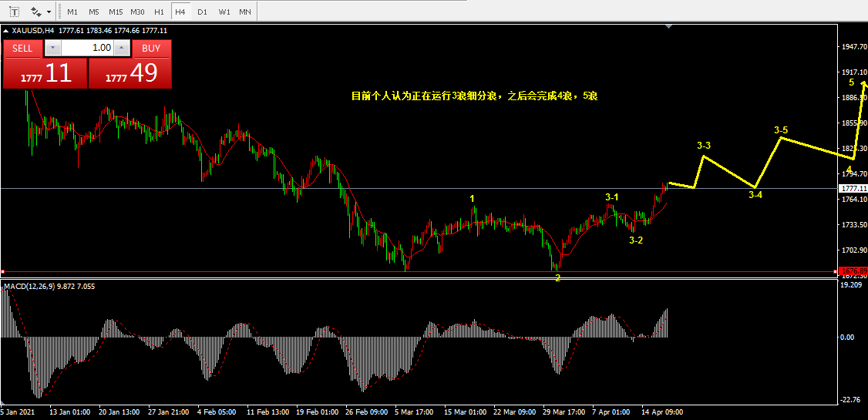Increase trade volume with up arrow
The width and height of the screenshot is (868, 420).
pos(122,48)
